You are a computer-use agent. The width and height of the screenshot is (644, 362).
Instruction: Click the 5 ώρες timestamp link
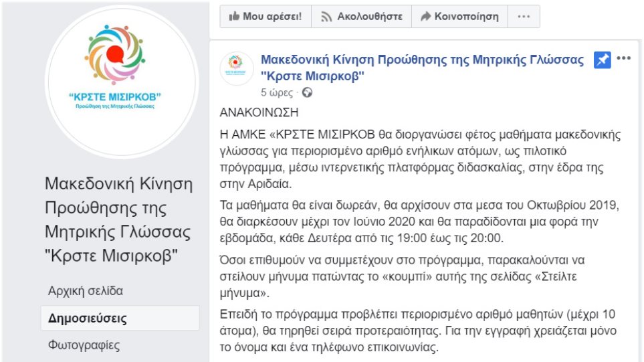click(277, 92)
